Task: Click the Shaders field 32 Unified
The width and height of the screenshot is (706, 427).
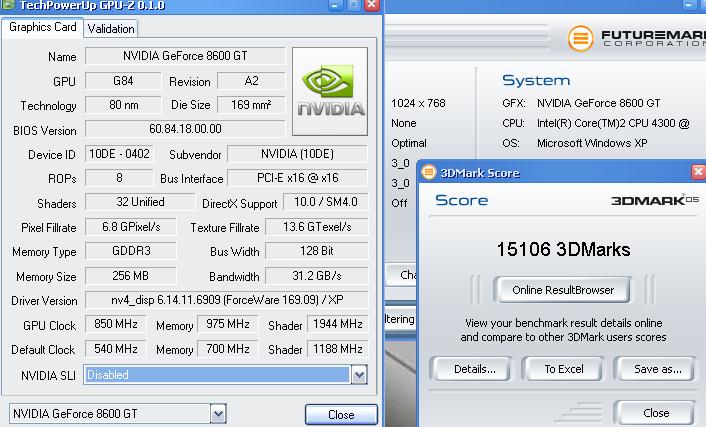Action: click(x=140, y=202)
